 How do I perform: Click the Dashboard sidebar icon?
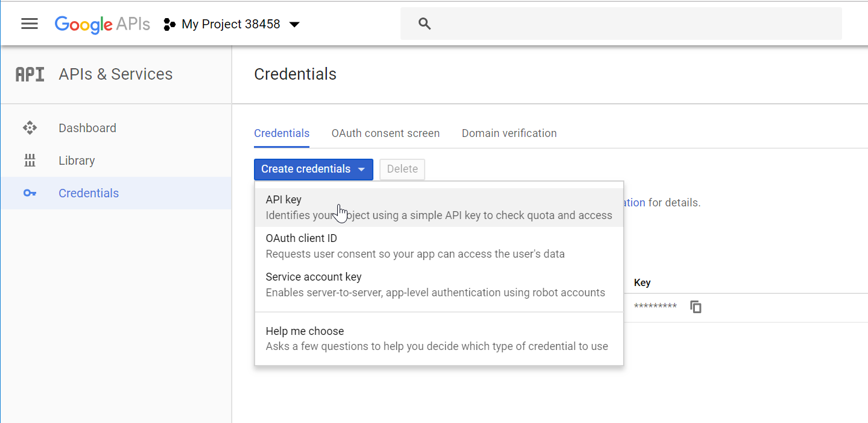30,128
